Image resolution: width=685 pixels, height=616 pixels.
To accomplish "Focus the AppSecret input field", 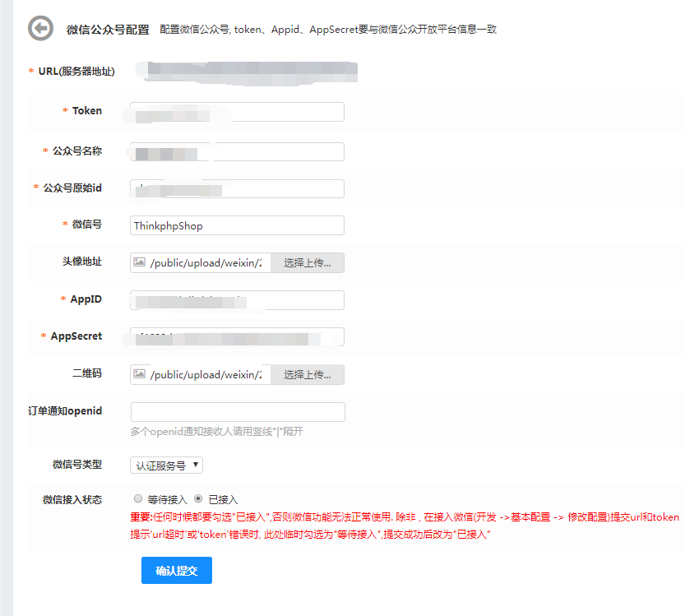I will 237,337.
